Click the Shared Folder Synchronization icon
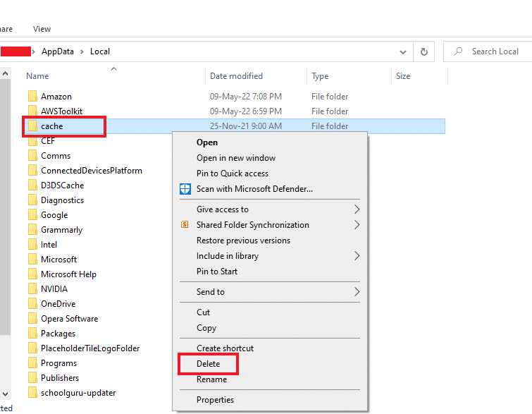Screen dimensions: 532x414 [185, 224]
